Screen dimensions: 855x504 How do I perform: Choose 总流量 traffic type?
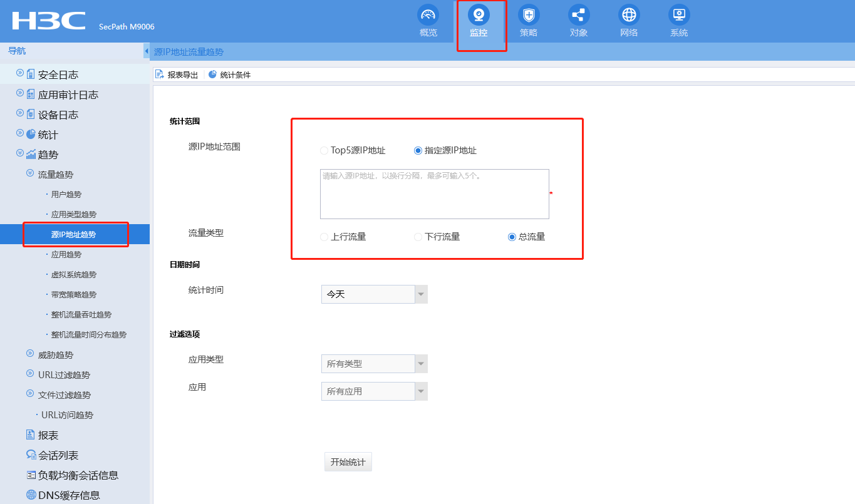click(512, 237)
